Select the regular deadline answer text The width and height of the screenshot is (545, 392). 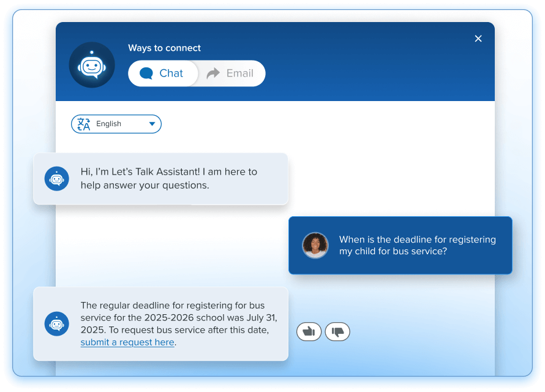[179, 317]
